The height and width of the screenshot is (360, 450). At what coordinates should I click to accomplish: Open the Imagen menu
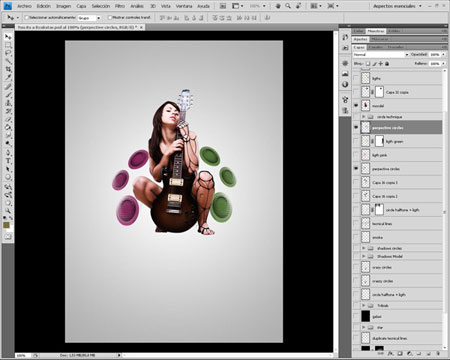[x=64, y=6]
